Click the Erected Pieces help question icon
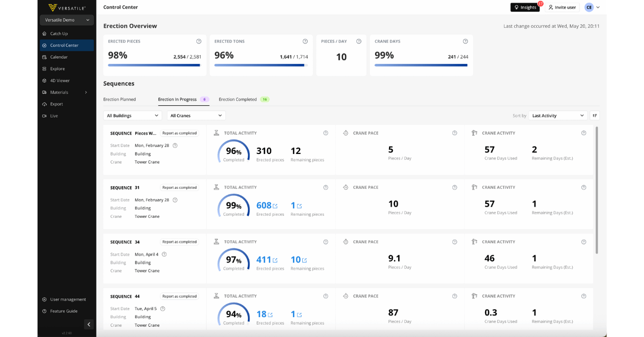The width and height of the screenshot is (644, 337). coord(199,41)
